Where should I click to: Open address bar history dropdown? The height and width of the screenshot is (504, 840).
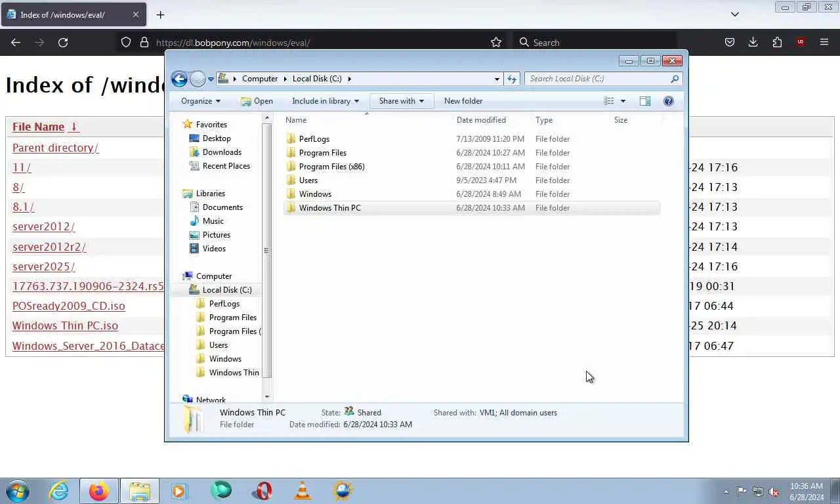point(497,79)
